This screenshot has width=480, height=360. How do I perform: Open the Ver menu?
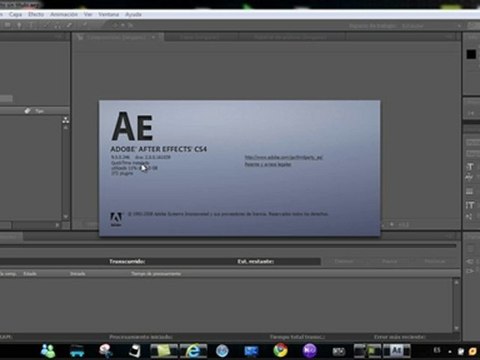coord(88,14)
